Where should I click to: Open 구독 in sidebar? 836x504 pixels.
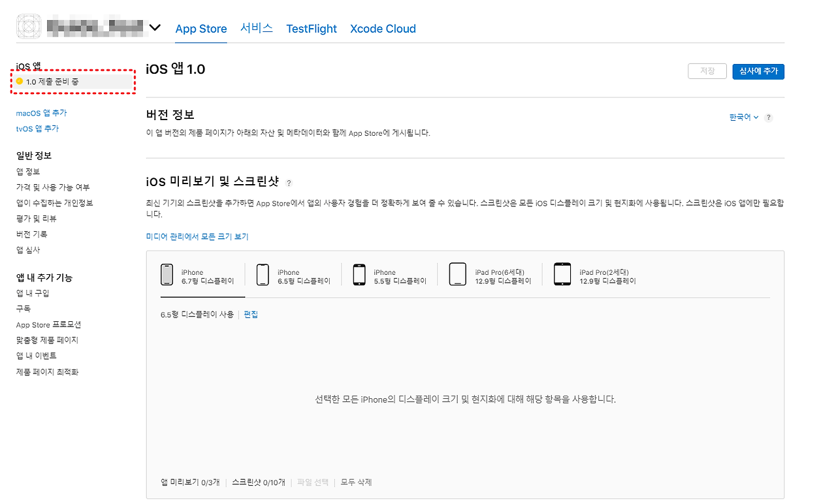click(24, 309)
